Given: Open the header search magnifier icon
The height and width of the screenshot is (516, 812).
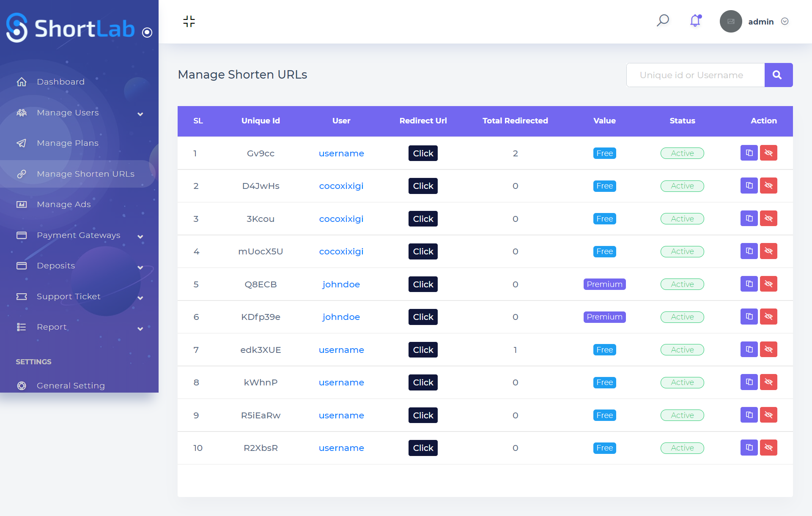Looking at the screenshot, I should (x=663, y=21).
